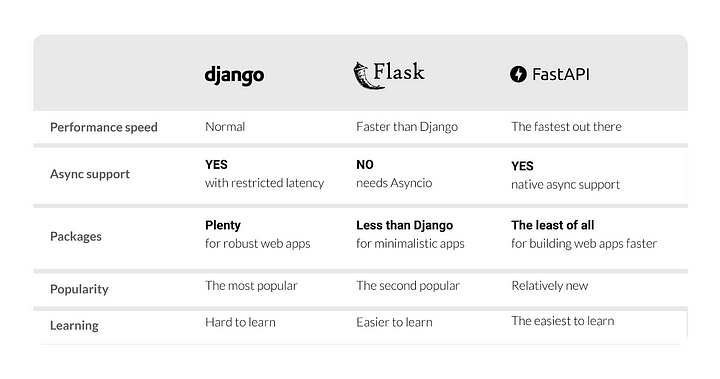Click the bold YES under django
This screenshot has width=720, height=379.
click(x=216, y=164)
